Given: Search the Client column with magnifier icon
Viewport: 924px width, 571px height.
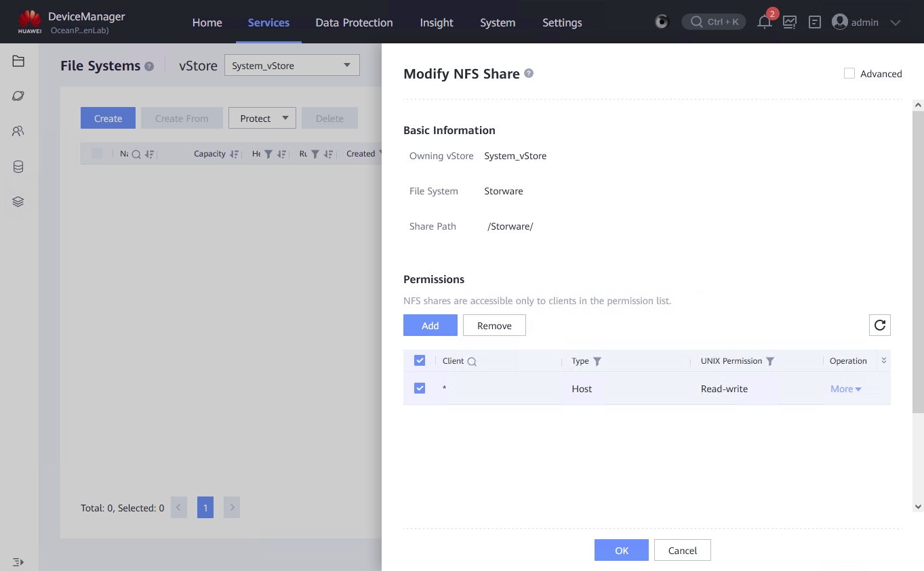Looking at the screenshot, I should point(472,362).
